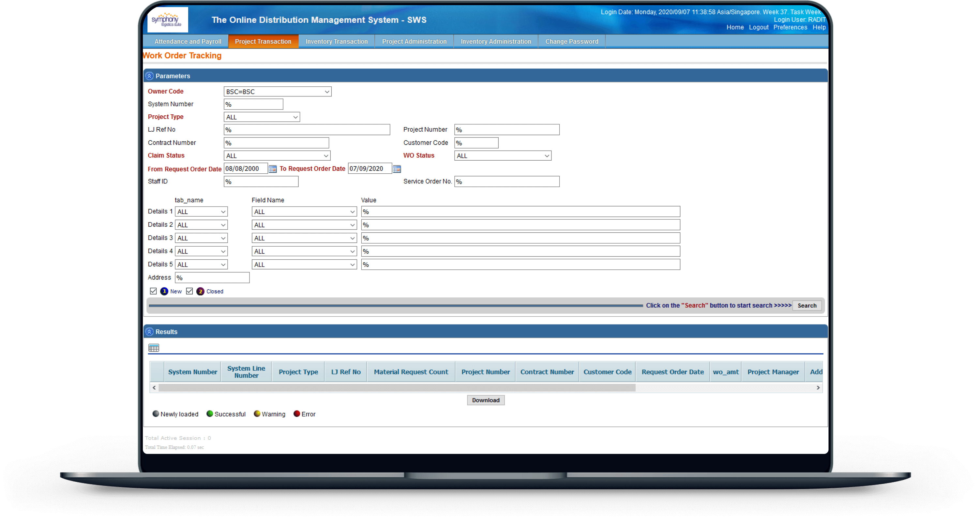
Task: Open Details 5 Field Name dropdown
Action: tap(304, 265)
